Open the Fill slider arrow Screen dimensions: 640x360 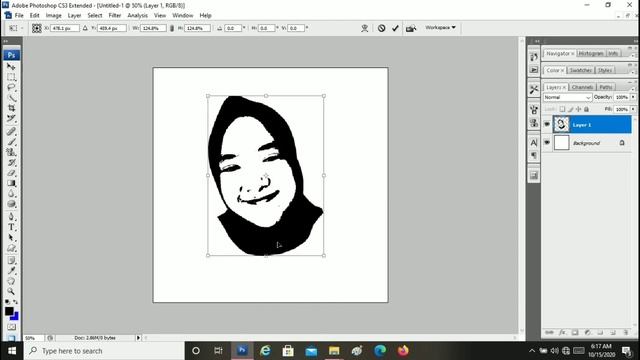pos(633,109)
